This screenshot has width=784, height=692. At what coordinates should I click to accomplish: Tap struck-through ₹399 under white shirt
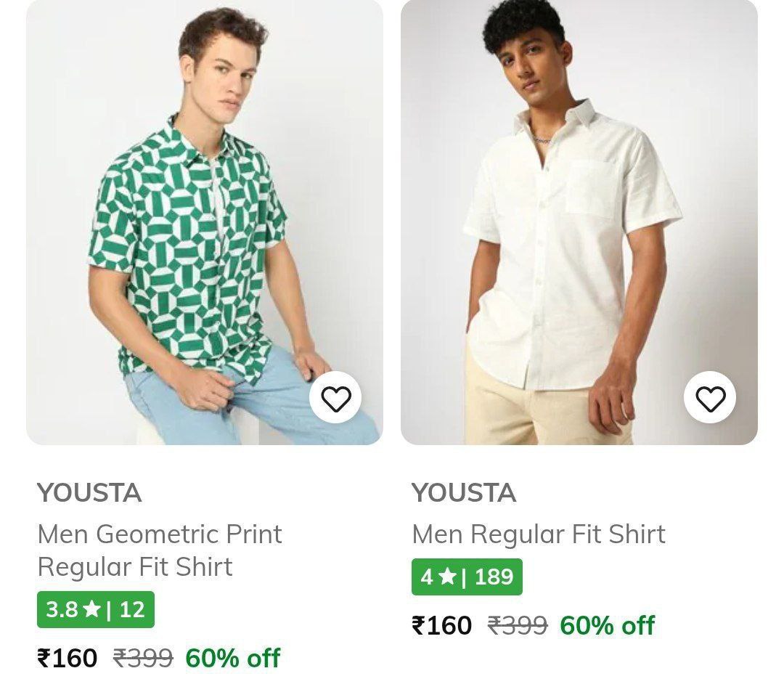[517, 625]
